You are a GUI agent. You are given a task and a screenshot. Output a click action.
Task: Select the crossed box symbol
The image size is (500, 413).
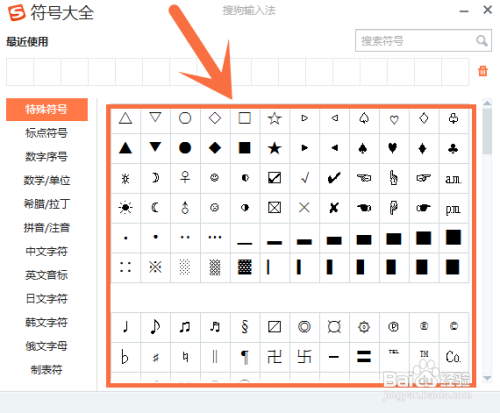click(x=274, y=208)
